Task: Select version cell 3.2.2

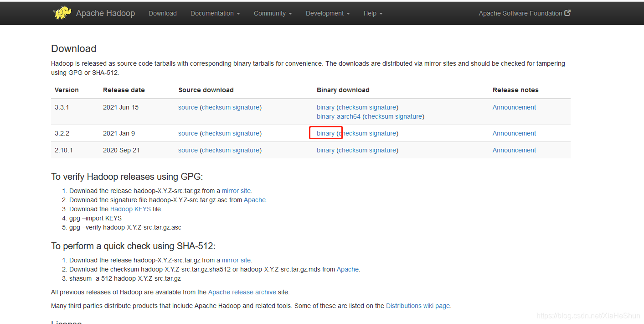Action: click(62, 133)
